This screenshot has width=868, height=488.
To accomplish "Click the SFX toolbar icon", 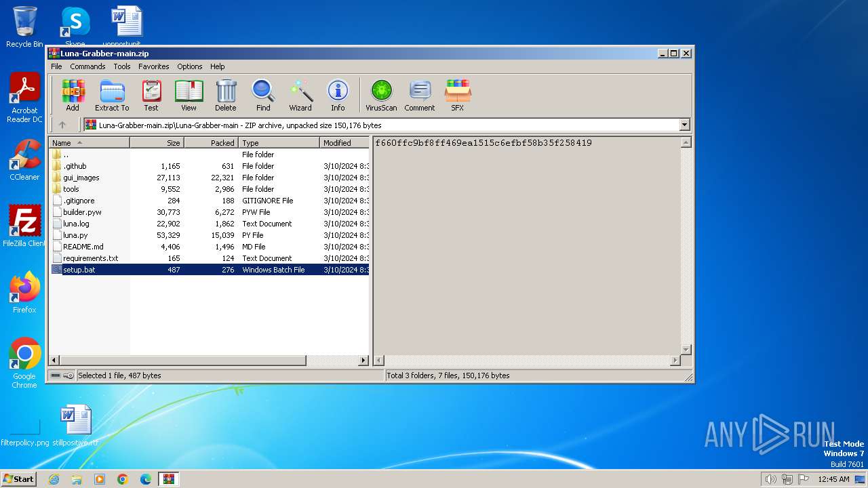I will pos(458,95).
